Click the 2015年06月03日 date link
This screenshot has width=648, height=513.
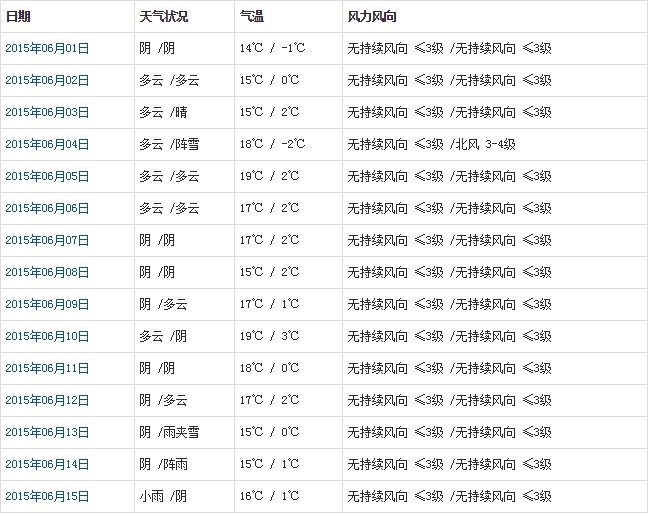47,112
